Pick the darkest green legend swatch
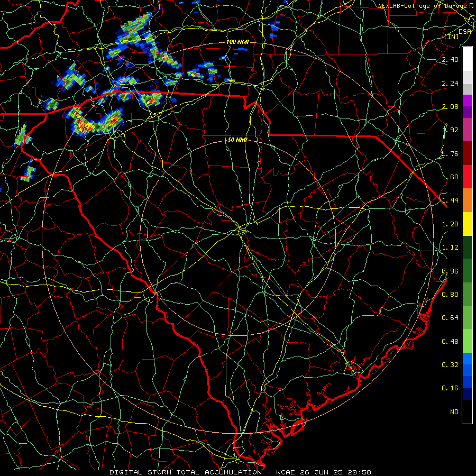The height and width of the screenshot is (476, 476). (467, 247)
